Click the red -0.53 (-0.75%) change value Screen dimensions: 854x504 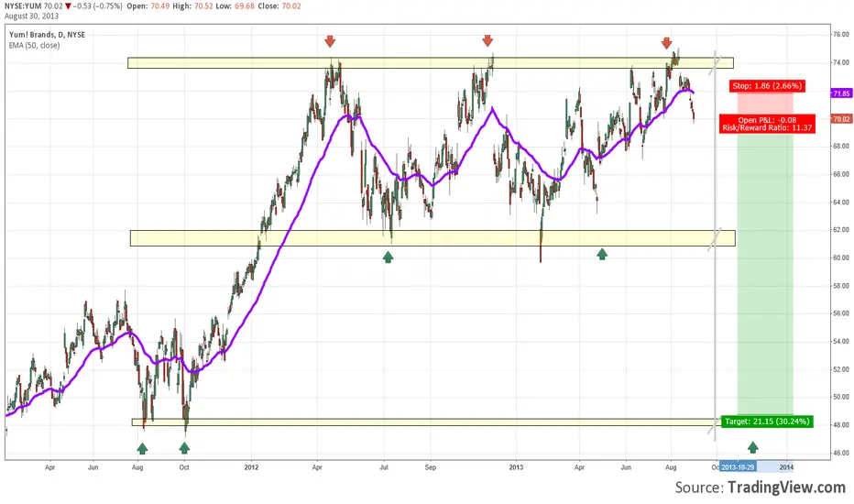[x=97, y=6]
